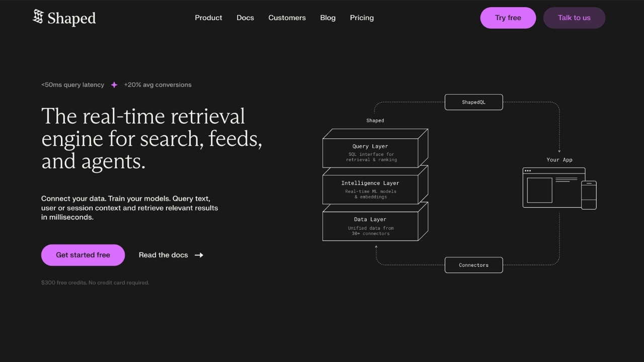Go to Docs in navigation
This screenshot has height=362, width=644.
[x=245, y=18]
